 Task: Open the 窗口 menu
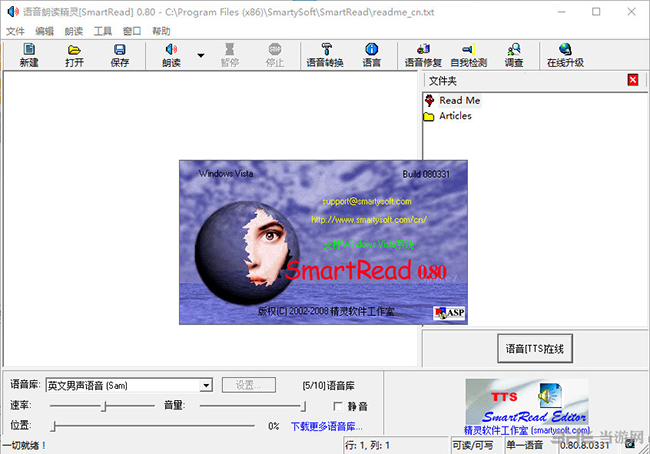tap(132, 31)
